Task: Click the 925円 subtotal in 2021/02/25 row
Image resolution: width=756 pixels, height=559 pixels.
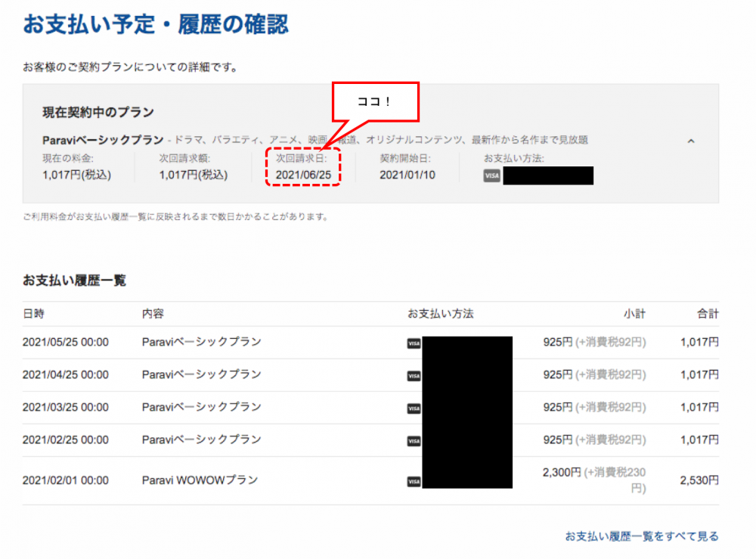Action: [x=558, y=440]
